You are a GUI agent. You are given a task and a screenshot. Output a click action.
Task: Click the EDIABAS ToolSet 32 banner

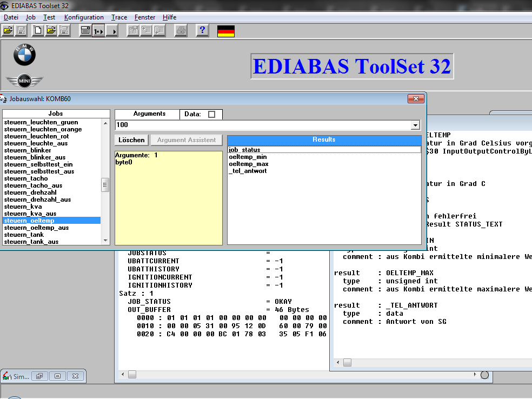pos(352,66)
